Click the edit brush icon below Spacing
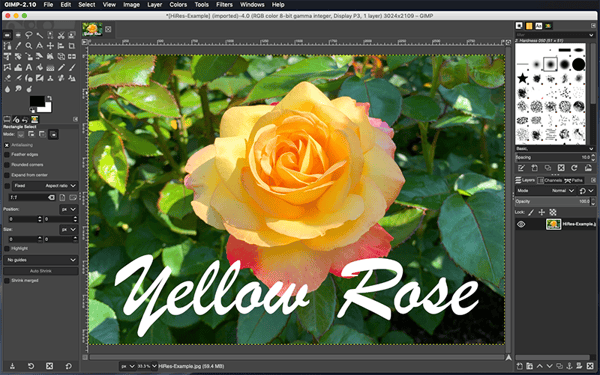600x375 pixels. (x=521, y=168)
